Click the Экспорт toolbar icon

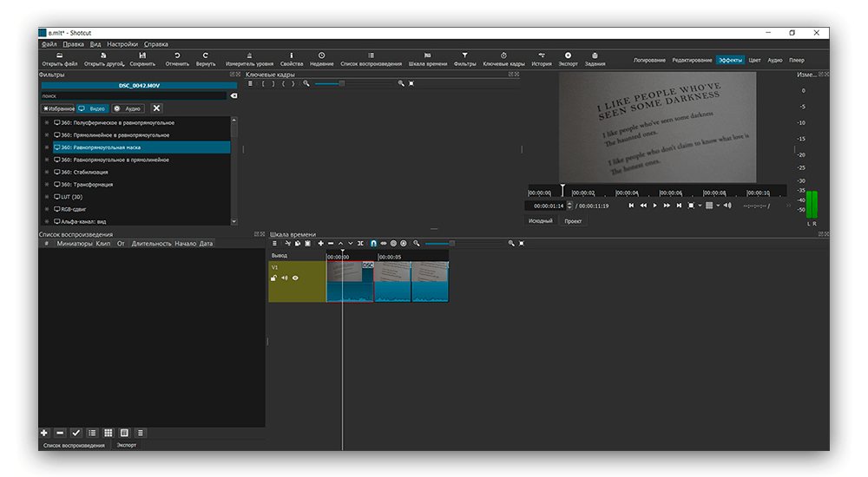click(568, 59)
